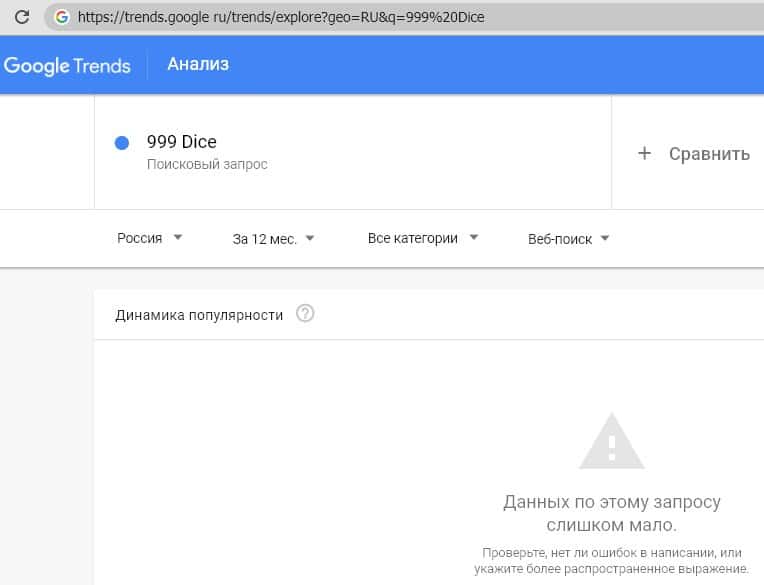Click the Динамика популярности heading
The height and width of the screenshot is (585, 764).
pos(199,315)
